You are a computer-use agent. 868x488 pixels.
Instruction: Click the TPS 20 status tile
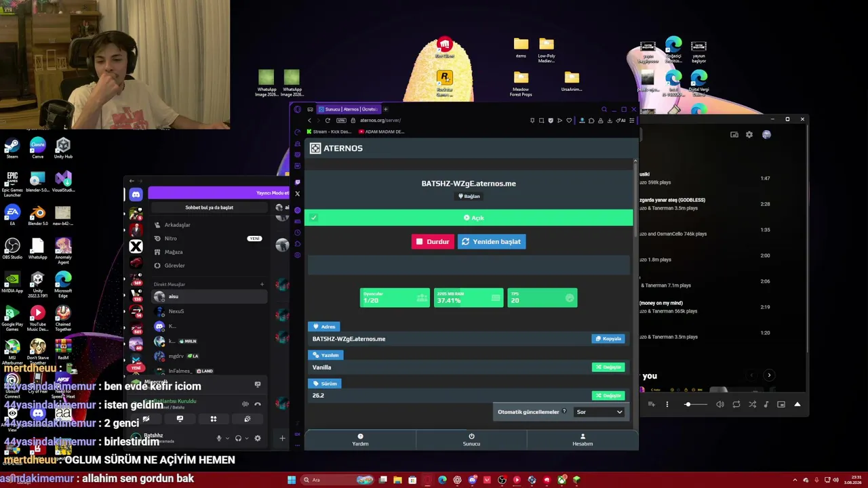pos(542,298)
